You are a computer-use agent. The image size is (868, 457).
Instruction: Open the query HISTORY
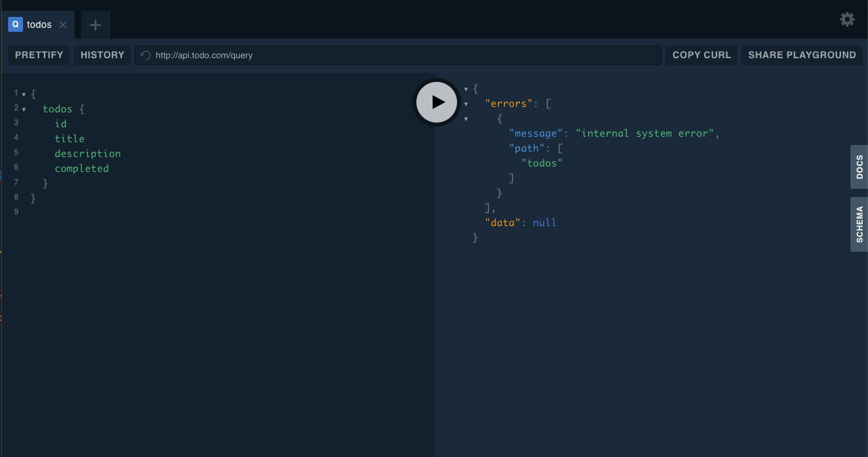pos(102,55)
